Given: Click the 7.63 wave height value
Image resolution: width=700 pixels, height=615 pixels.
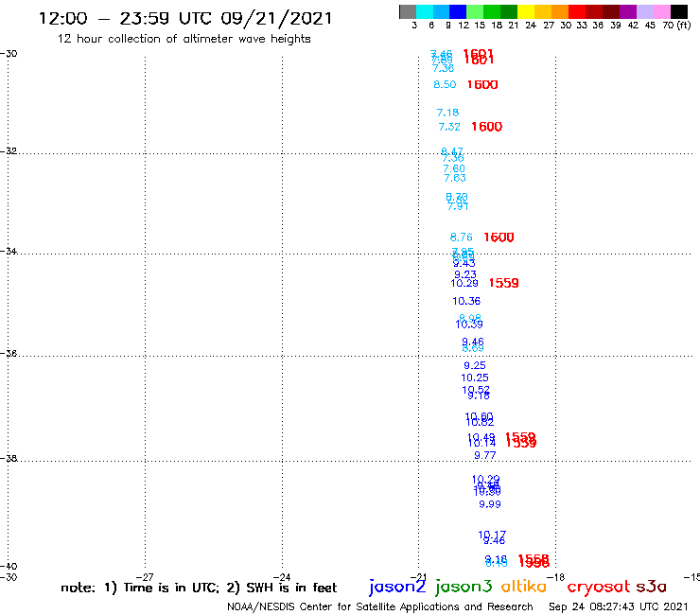Looking at the screenshot, I should (455, 178).
